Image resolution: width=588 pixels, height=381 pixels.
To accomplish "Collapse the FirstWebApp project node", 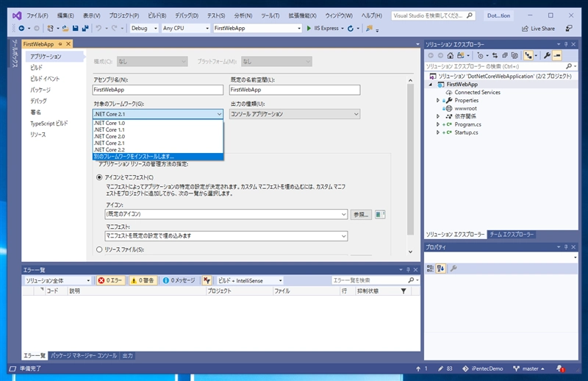I will [x=431, y=85].
